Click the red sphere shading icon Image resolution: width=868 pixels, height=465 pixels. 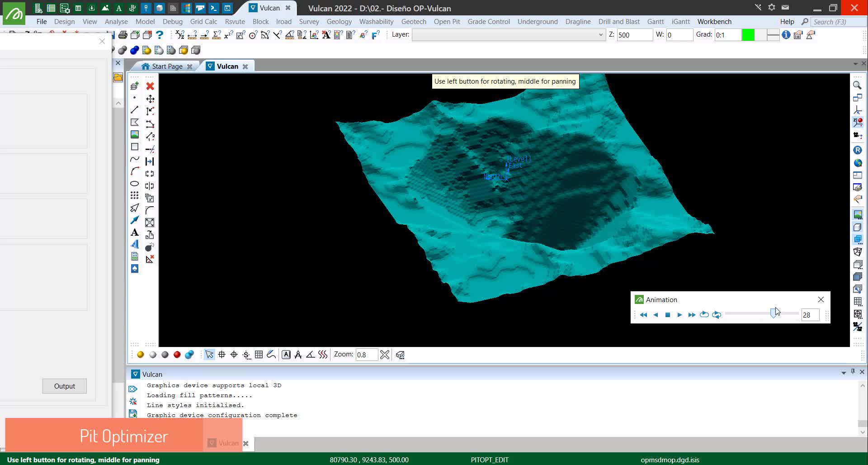(177, 355)
